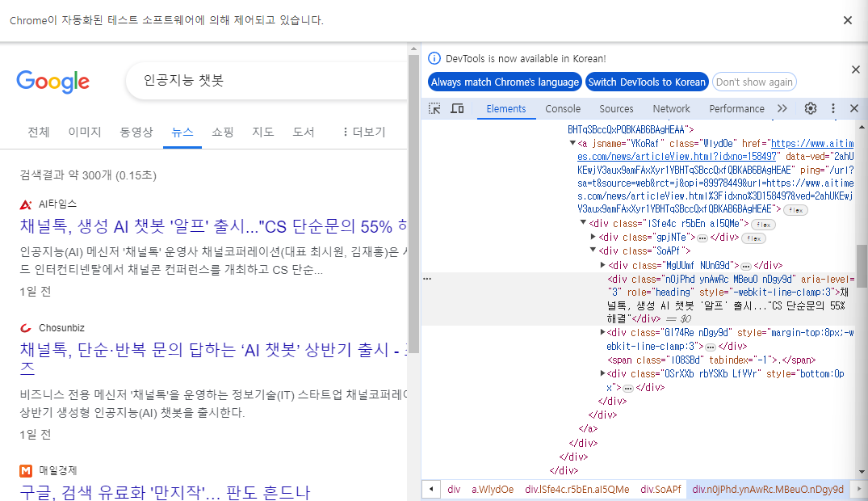The height and width of the screenshot is (501, 868).
Task: Click the page scrollbar up arrow
Action: [x=413, y=48]
